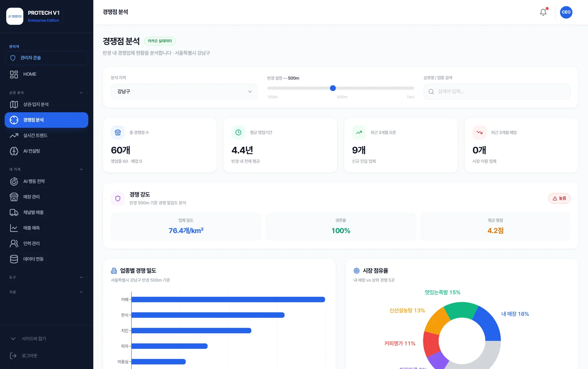The width and height of the screenshot is (588, 369).
Task: Click the HOME grid icon
Action: pyautogui.click(x=14, y=75)
